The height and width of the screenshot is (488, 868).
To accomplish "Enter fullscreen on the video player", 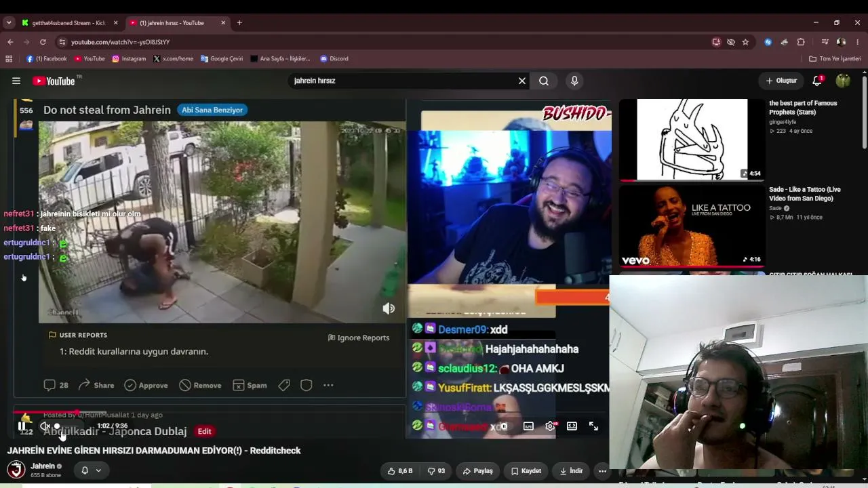I will coord(593,426).
